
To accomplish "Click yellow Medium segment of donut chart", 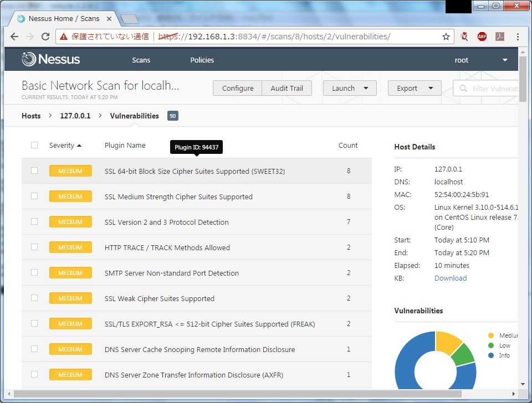I will point(448,342).
